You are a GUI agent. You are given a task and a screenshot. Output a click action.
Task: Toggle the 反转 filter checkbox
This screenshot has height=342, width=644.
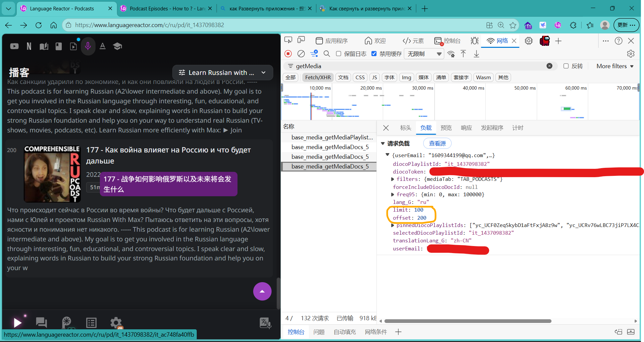click(x=566, y=66)
